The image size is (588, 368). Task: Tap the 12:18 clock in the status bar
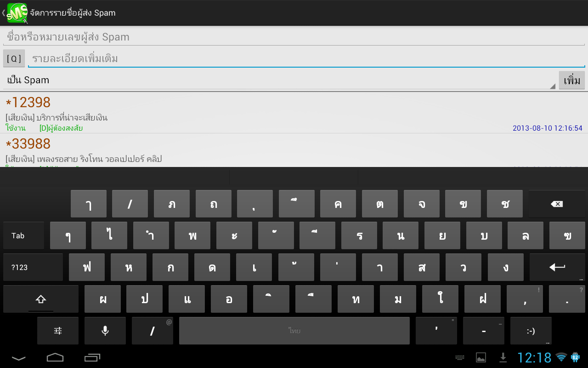[534, 357]
